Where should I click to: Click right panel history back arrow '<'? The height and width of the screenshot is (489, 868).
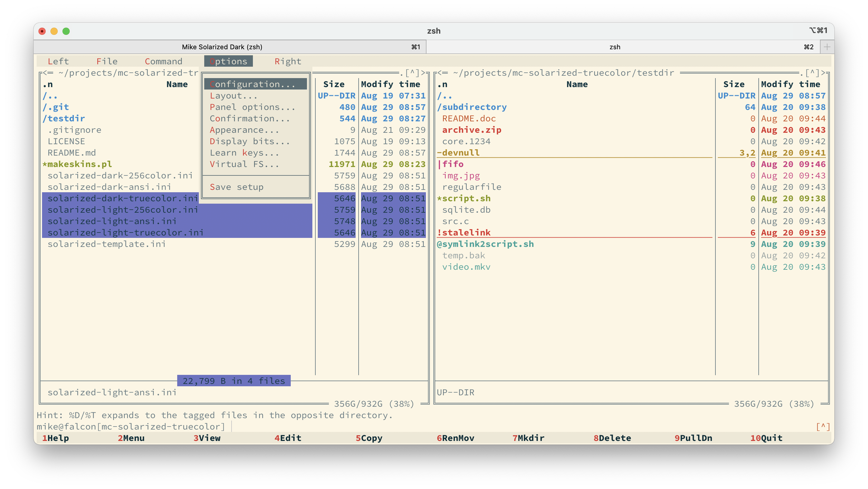point(440,73)
